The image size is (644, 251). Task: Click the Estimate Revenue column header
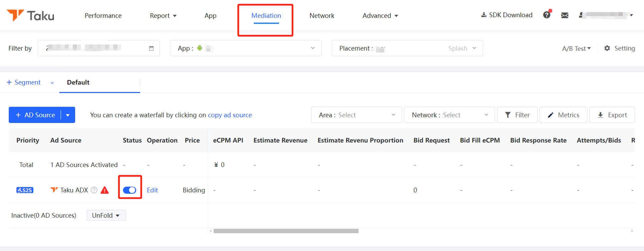tap(280, 140)
